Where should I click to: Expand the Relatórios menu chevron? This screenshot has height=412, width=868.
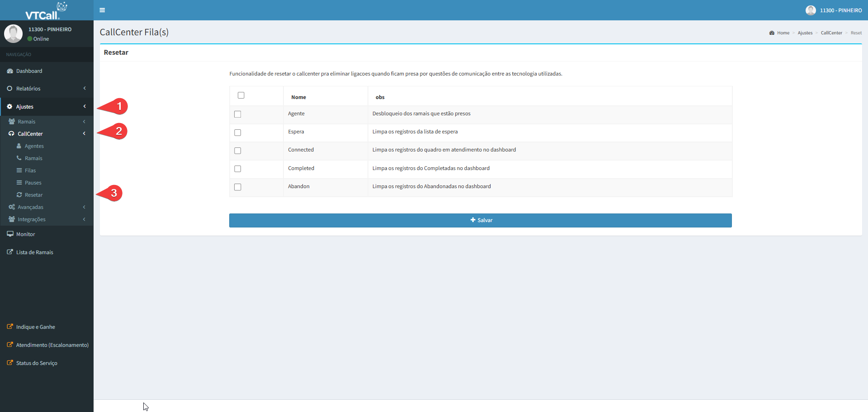click(x=85, y=89)
